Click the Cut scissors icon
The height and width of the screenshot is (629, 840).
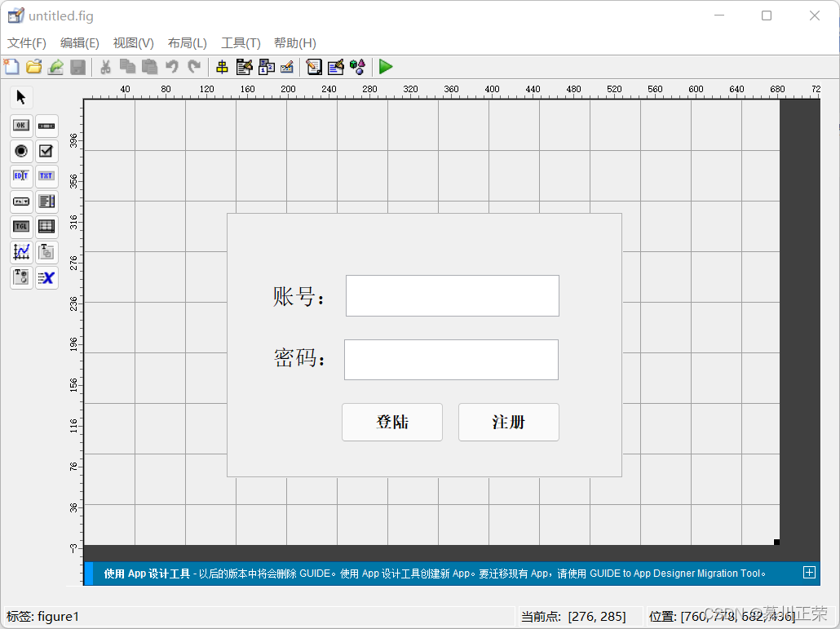click(x=105, y=67)
